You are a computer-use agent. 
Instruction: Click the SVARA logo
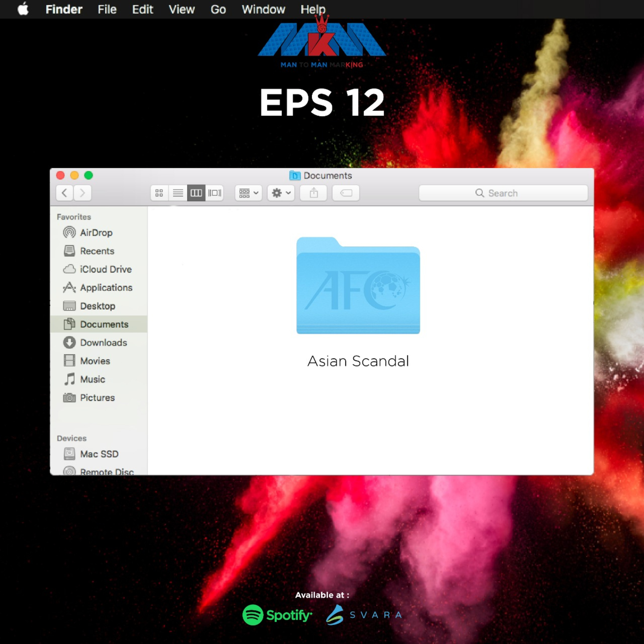coord(364,615)
